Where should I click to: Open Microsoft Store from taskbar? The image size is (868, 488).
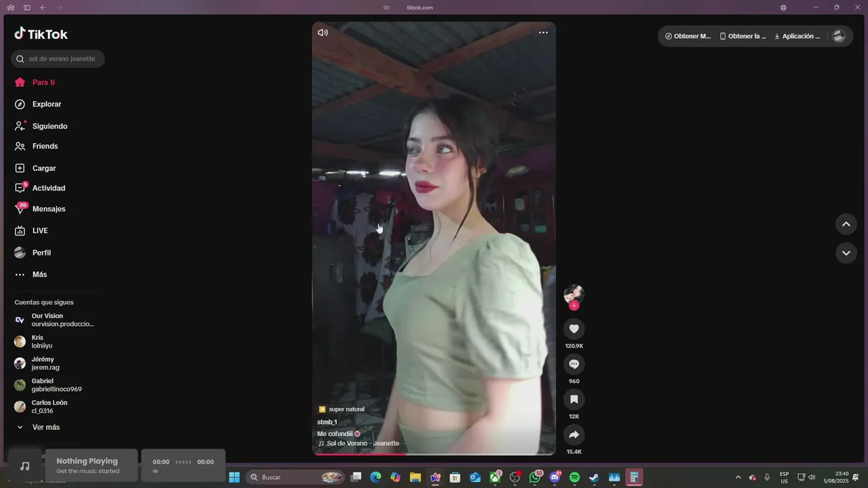click(x=455, y=477)
